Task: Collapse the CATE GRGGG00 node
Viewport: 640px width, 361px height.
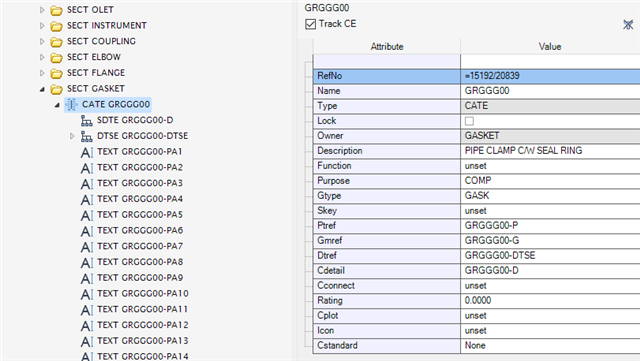Action: 57,105
